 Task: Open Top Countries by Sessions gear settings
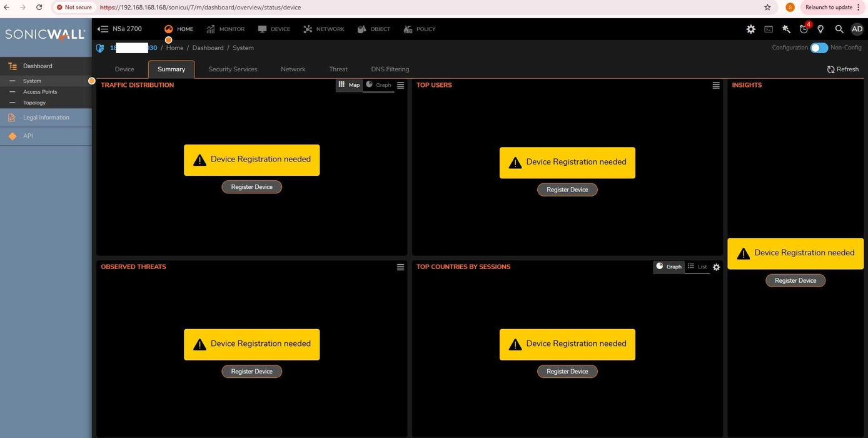717,267
